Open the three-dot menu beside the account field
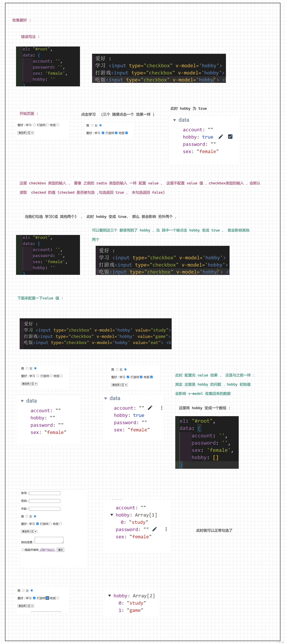Viewport: 286px width, 644px height. [x=162, y=408]
